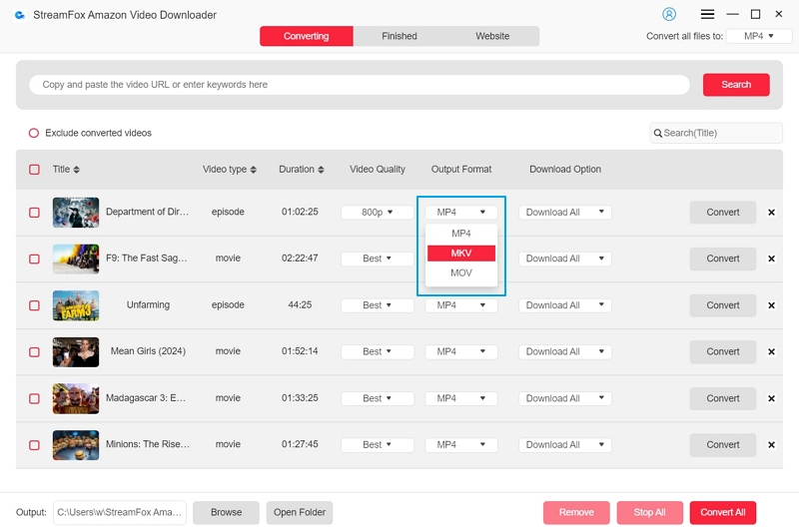The image size is (799, 532).
Task: Convert the Minions: The Rise movie
Action: point(722,445)
